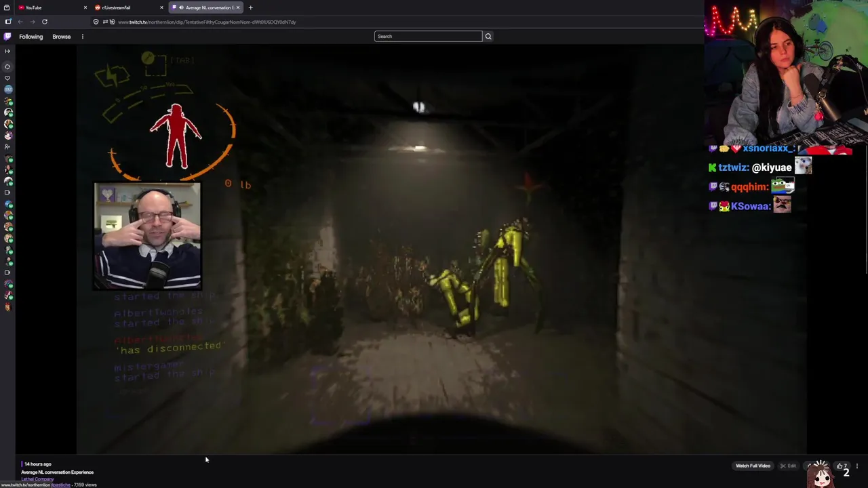Click qqqhim's chat username
868x488 pixels.
[749, 186]
